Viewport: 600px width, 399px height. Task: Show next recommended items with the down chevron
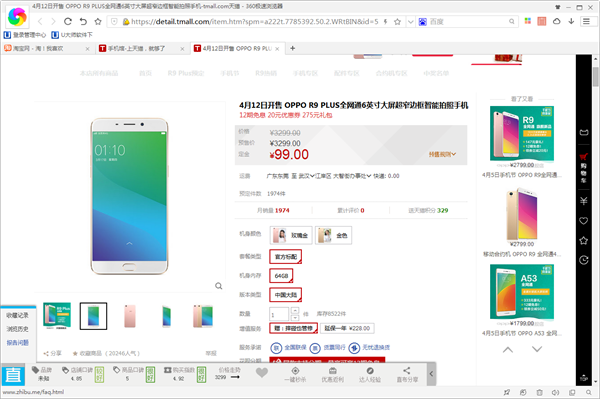pos(537,349)
